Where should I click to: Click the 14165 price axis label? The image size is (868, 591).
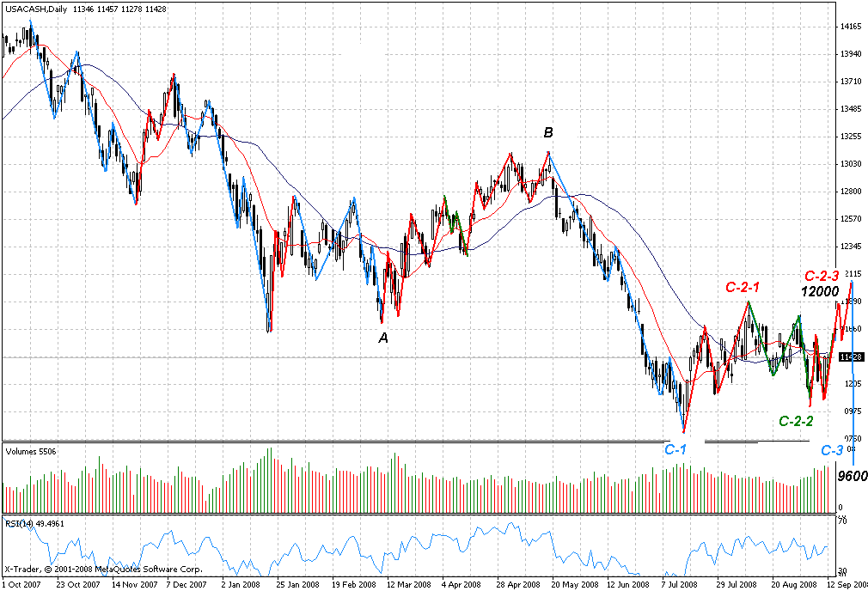851,27
